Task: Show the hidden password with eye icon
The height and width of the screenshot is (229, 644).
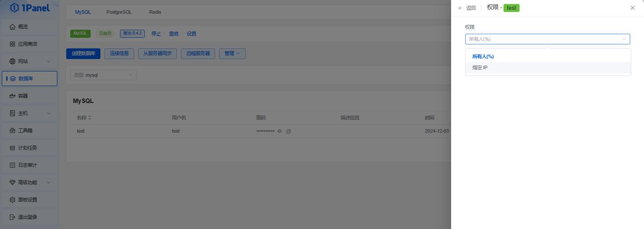Action: [280, 131]
